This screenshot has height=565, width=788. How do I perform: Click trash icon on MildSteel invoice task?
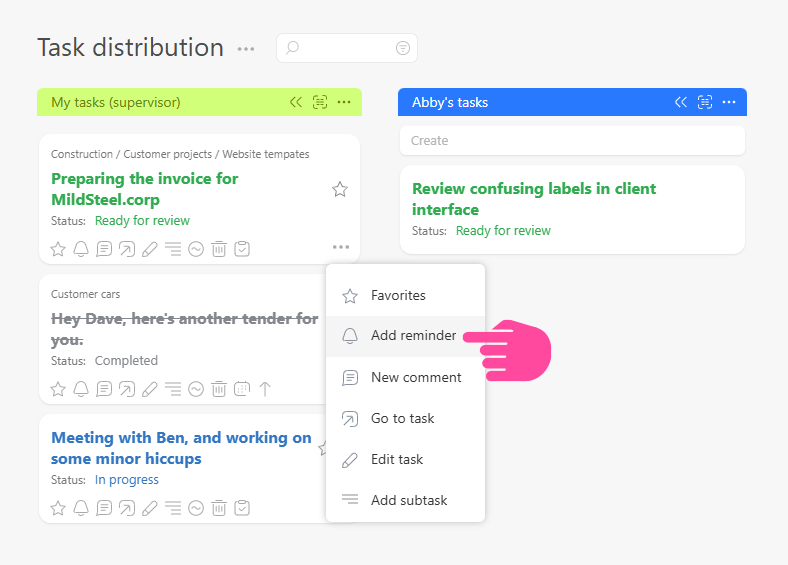[219, 249]
